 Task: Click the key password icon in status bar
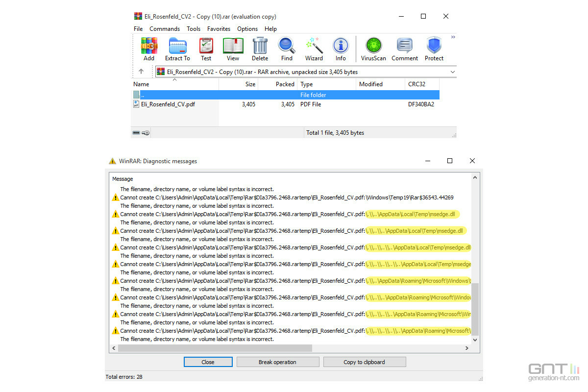pyautogui.click(x=146, y=133)
